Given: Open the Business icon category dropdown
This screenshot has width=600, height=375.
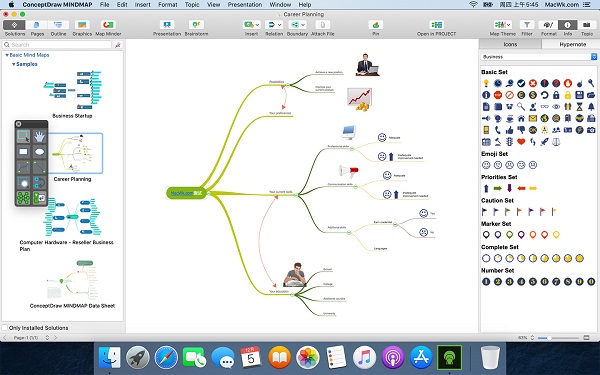Looking at the screenshot, I should (539, 57).
